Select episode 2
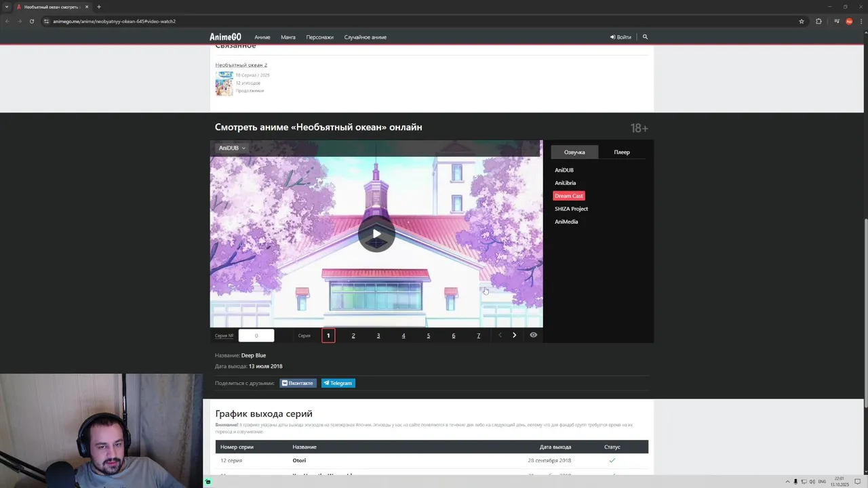Image resolution: width=868 pixels, height=488 pixels. (x=353, y=335)
